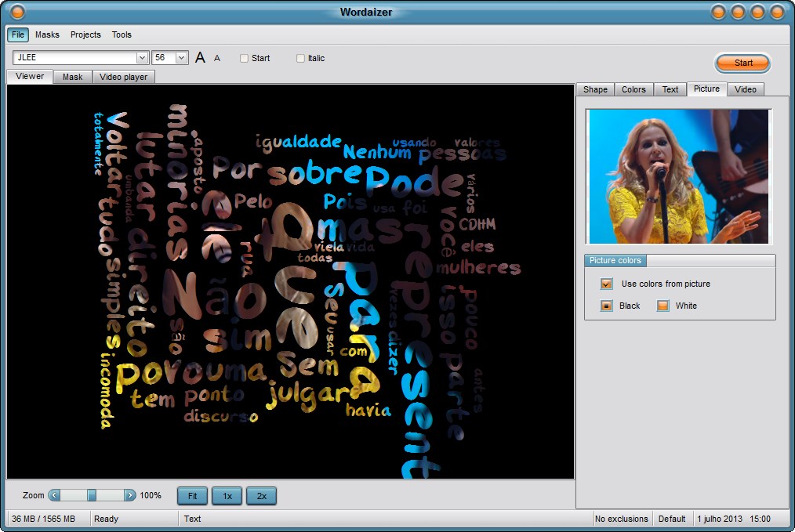795x532 pixels.
Task: Click the Fit zoom button
Action: pyautogui.click(x=192, y=496)
